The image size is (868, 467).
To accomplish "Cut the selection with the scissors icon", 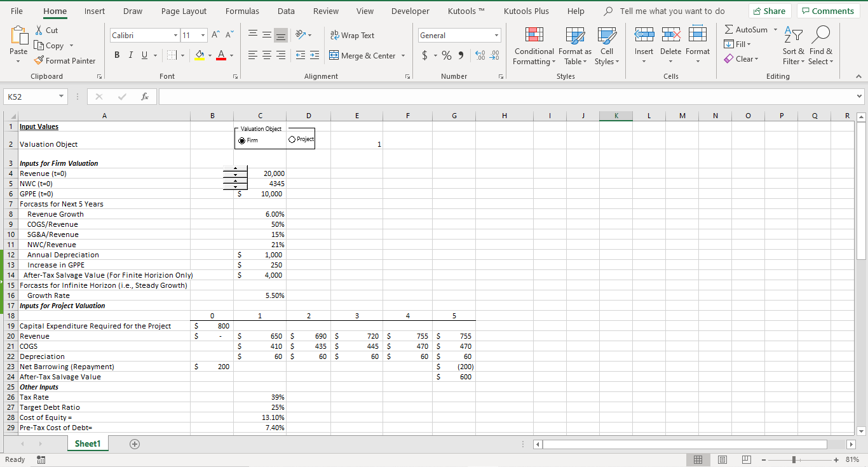I will [x=39, y=30].
